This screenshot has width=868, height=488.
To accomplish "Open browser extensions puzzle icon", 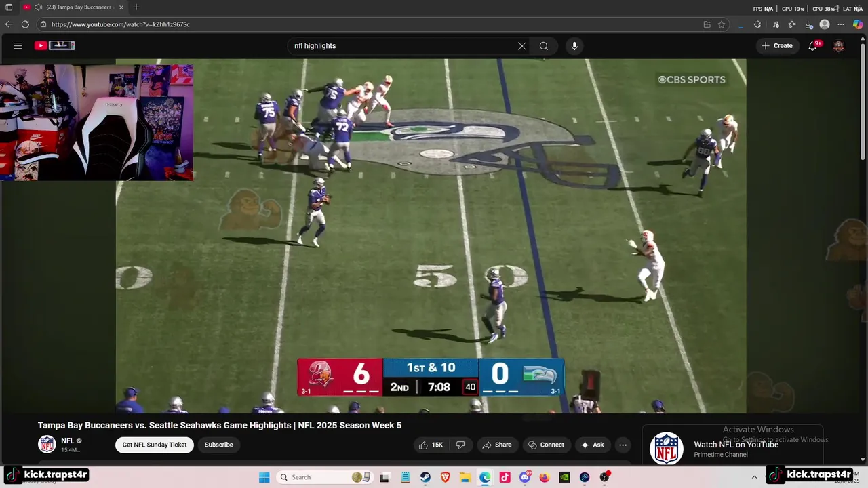I will pyautogui.click(x=757, y=24).
